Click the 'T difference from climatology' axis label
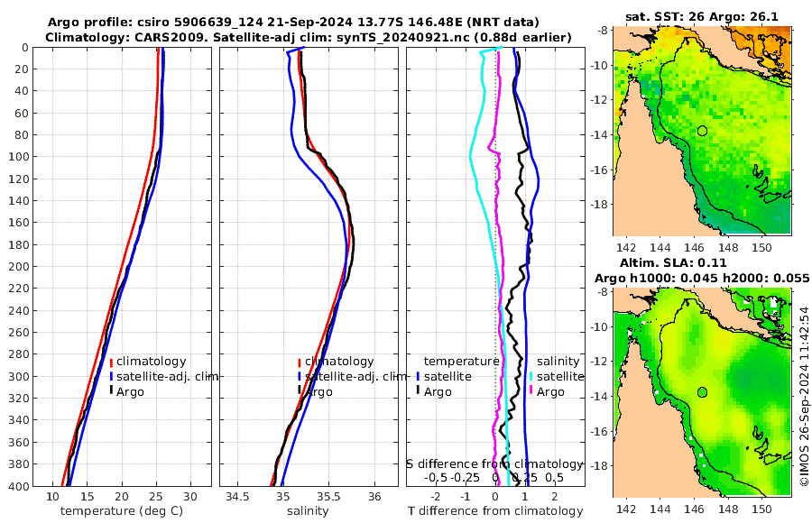 click(x=495, y=510)
